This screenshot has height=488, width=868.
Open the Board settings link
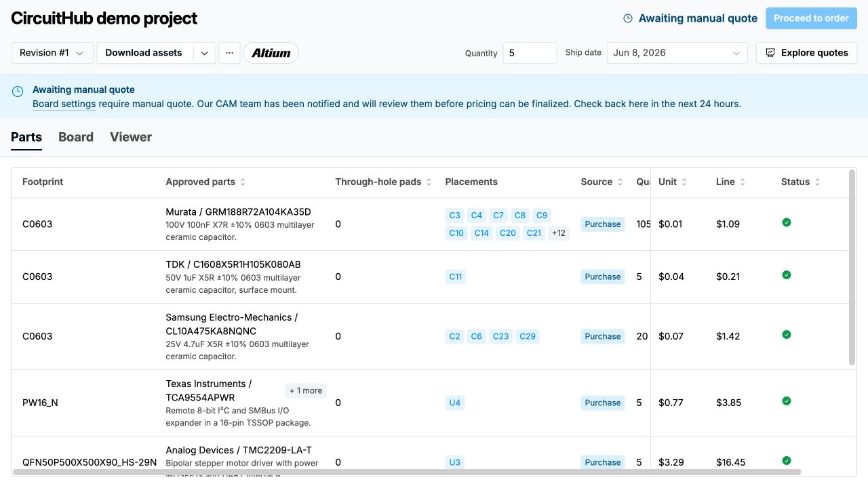pos(64,104)
